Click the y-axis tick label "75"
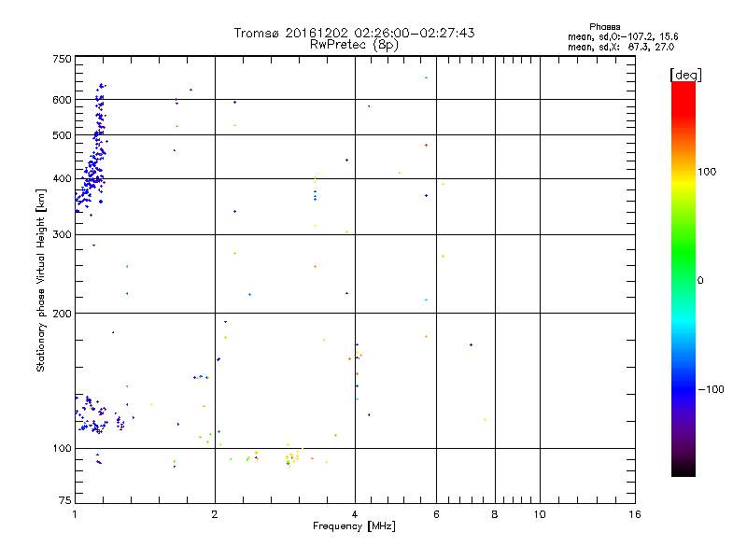Image resolution: width=747 pixels, height=560 pixels. tap(65, 500)
